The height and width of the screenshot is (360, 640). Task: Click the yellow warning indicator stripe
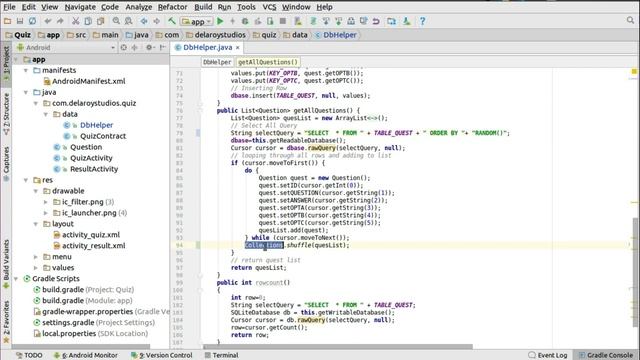click(x=634, y=71)
